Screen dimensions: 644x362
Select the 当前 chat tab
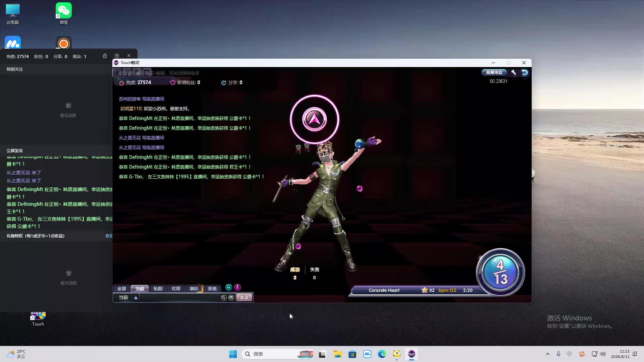140,289
